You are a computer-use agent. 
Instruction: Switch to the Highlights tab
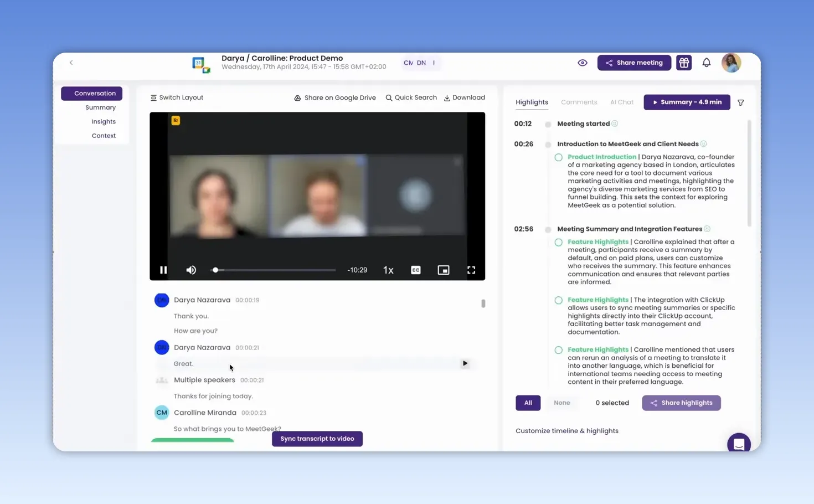pos(532,102)
